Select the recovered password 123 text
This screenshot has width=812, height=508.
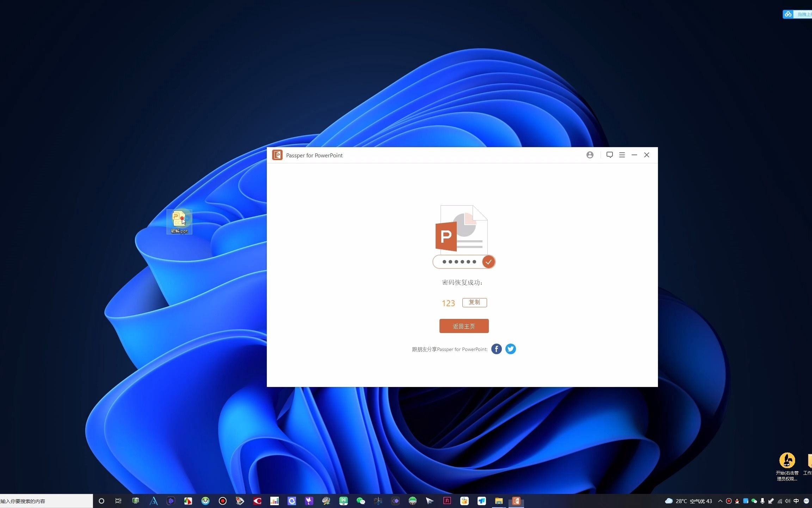click(448, 303)
